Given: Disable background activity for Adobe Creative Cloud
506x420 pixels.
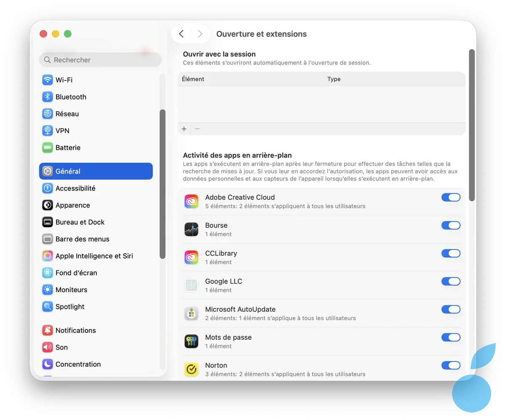Looking at the screenshot, I should point(451,197).
